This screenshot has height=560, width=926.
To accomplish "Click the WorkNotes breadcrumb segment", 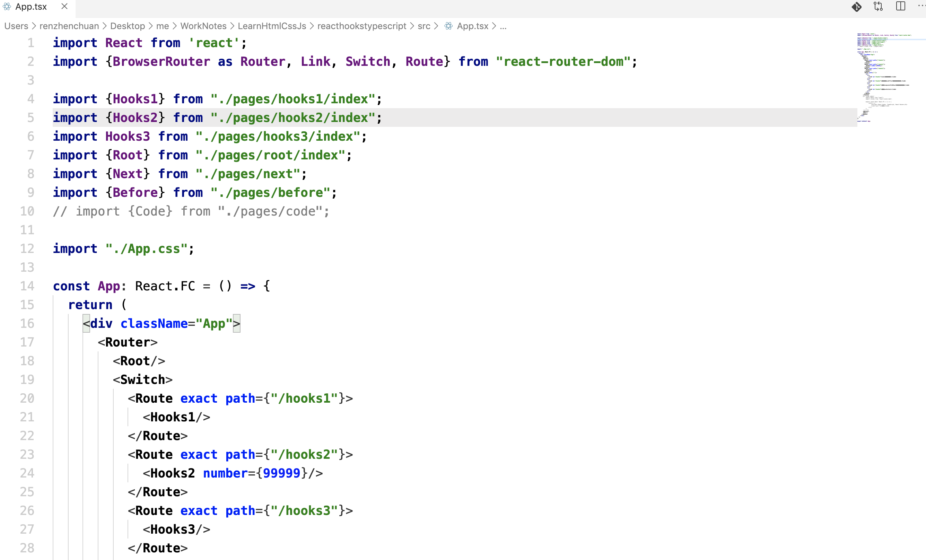I will [203, 26].
